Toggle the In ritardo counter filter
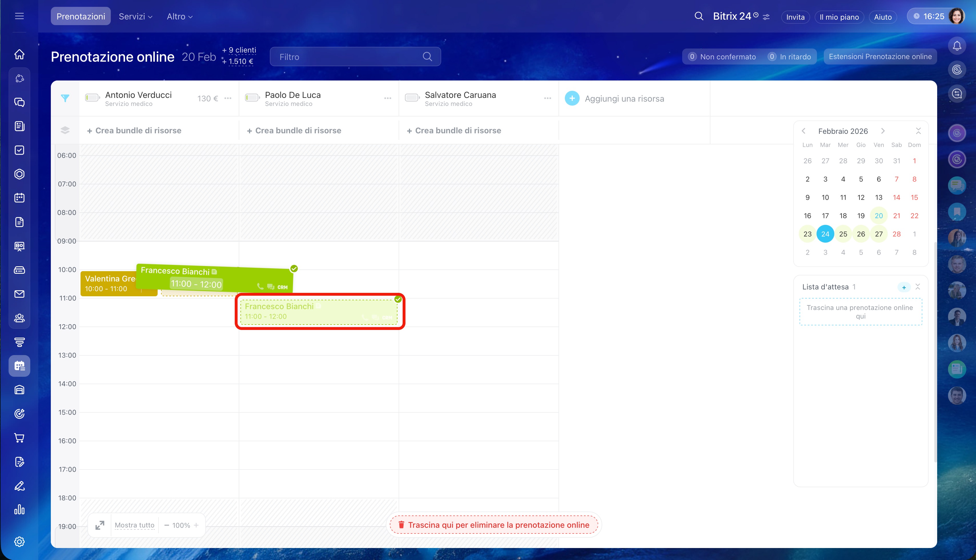 790,57
